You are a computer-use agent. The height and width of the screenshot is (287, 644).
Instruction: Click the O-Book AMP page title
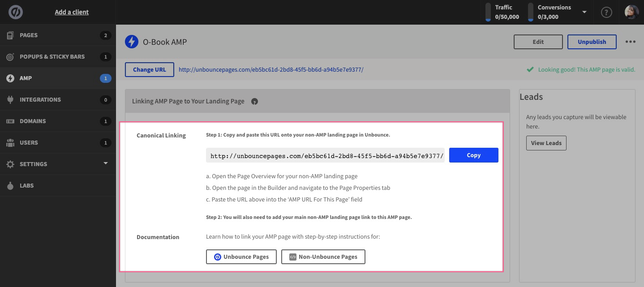click(x=165, y=42)
